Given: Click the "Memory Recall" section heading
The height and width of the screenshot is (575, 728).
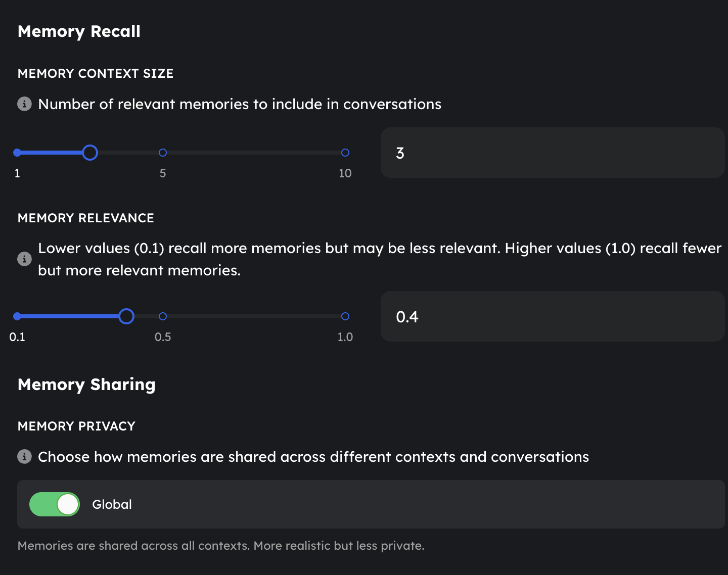Looking at the screenshot, I should point(79,31).
